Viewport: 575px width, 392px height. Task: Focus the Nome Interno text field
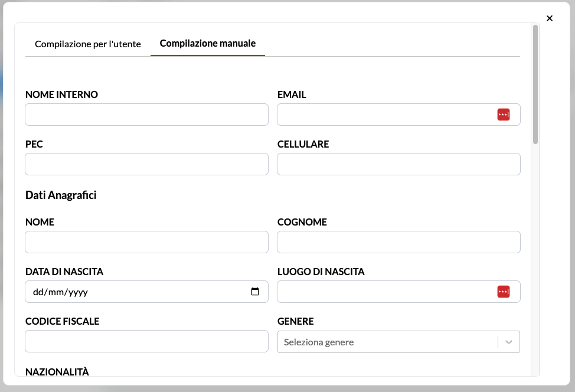[x=146, y=115]
